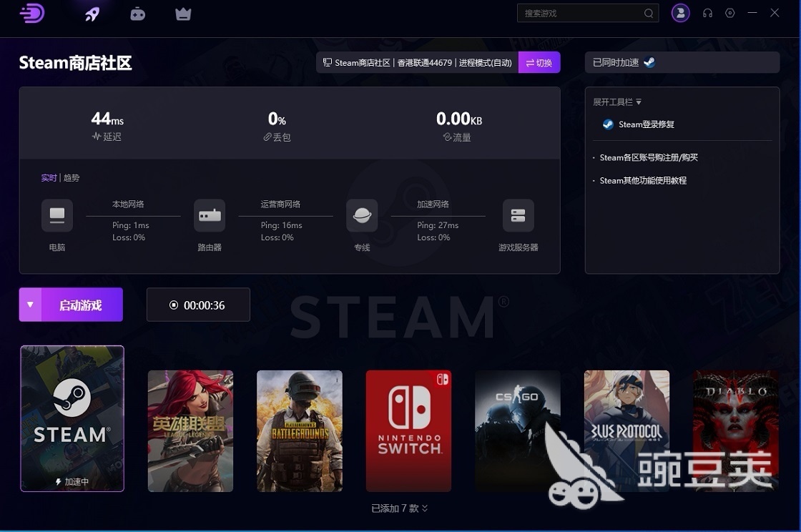This screenshot has width=801, height=532.
Task: Open the dropdown arrow beside 启动游戏
Action: [30, 305]
